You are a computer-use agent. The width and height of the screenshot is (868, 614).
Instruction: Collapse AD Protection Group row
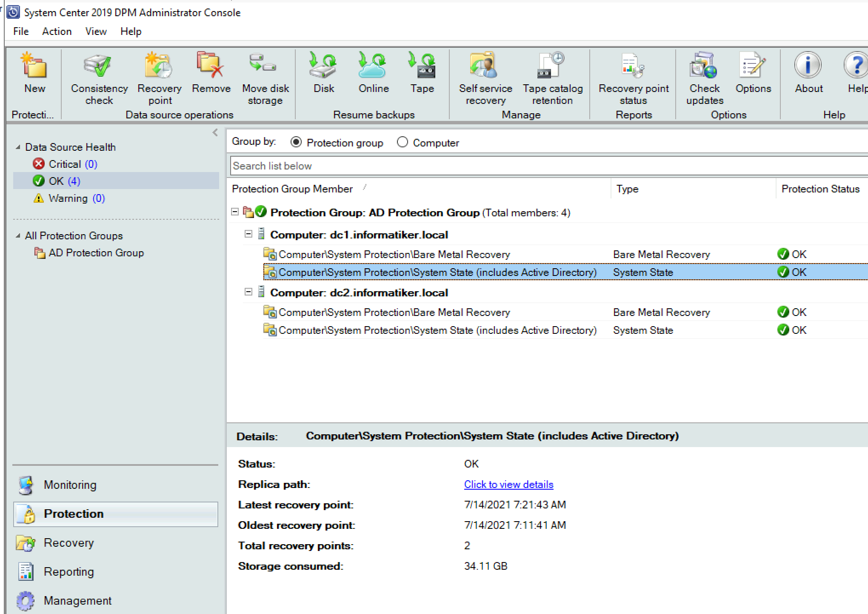pyautogui.click(x=235, y=212)
